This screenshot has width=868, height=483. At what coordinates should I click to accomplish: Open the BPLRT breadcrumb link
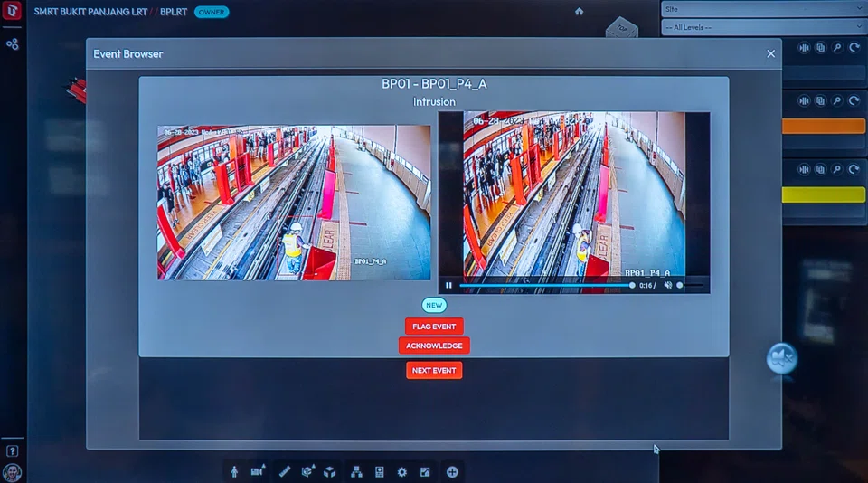(174, 12)
